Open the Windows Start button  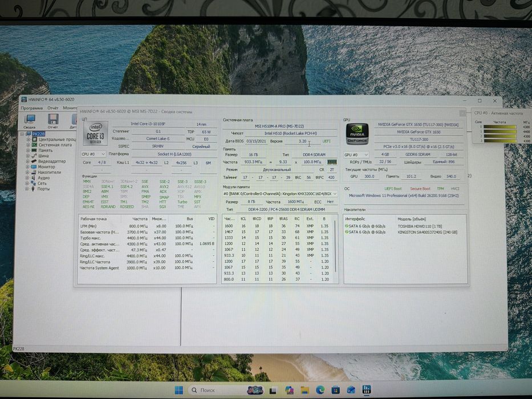point(179,390)
